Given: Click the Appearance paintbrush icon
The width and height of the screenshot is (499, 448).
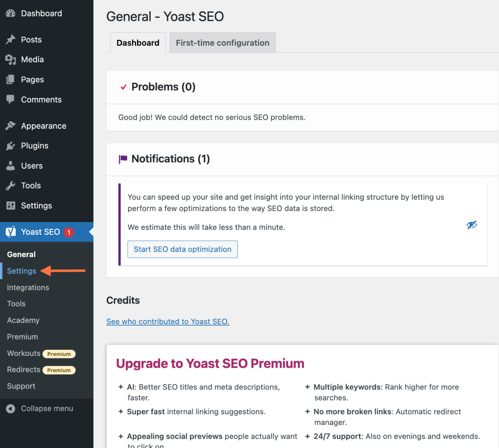Looking at the screenshot, I should (11, 126).
